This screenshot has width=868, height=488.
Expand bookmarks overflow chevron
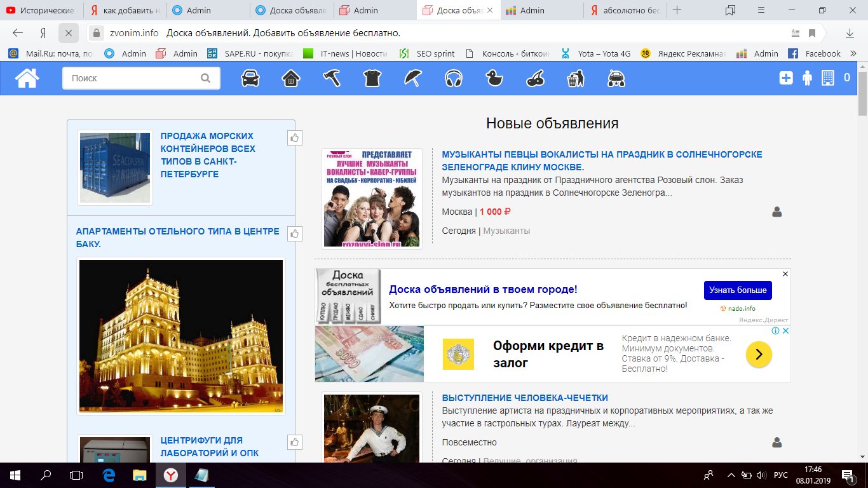tap(852, 53)
